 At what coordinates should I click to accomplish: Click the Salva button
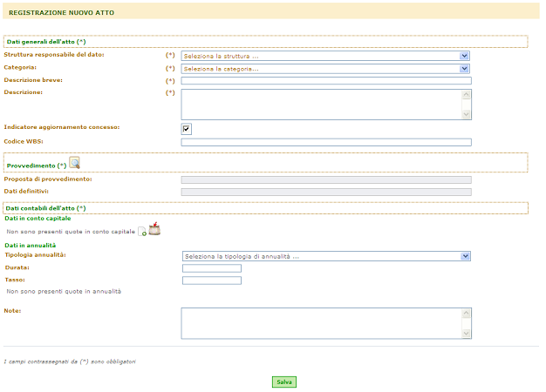(x=284, y=382)
